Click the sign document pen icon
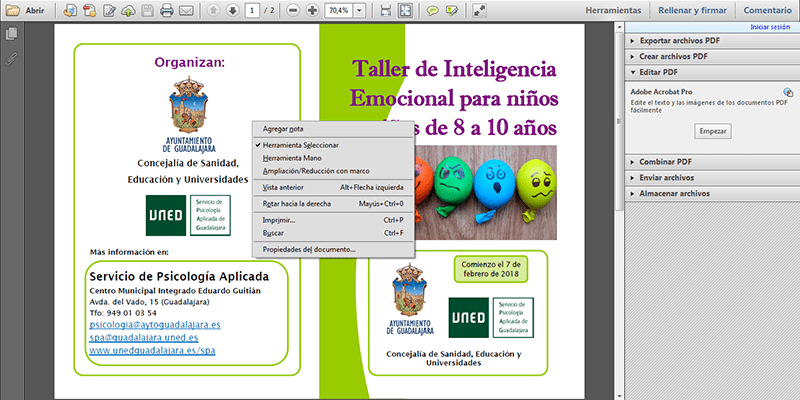Screen dimensions: 800x400 click(x=109, y=10)
